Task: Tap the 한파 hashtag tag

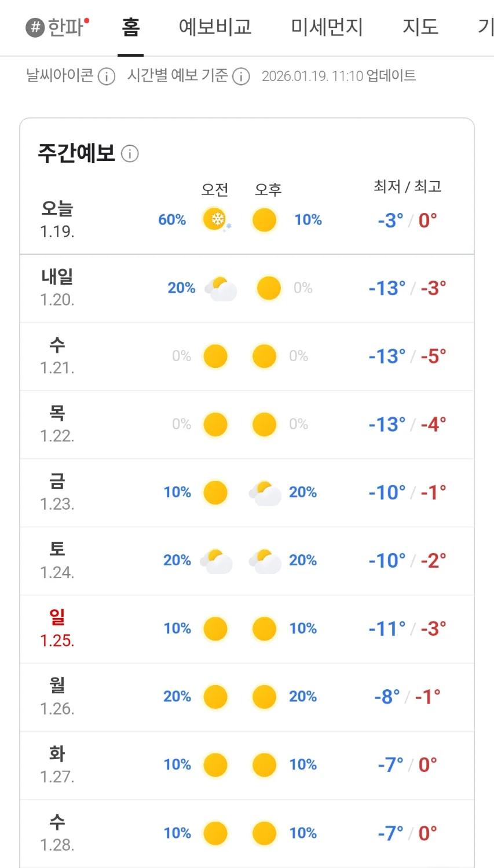Action: coord(57,27)
